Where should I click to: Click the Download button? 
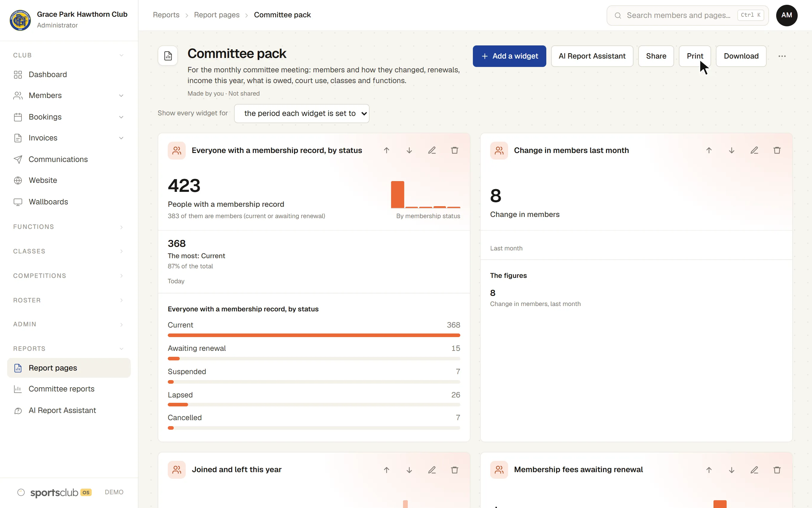coord(741,56)
